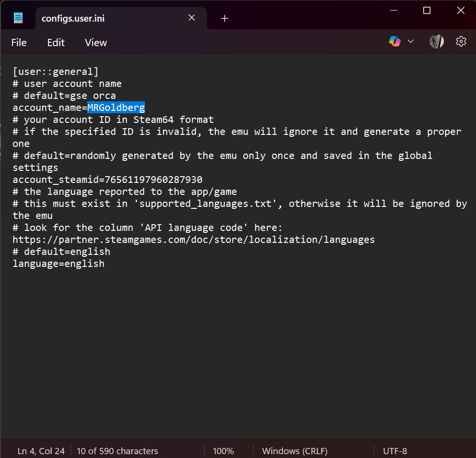Image resolution: width=476 pixels, height=458 pixels.
Task: Click the partner.steamgames.com URL line
Action: [194, 240]
